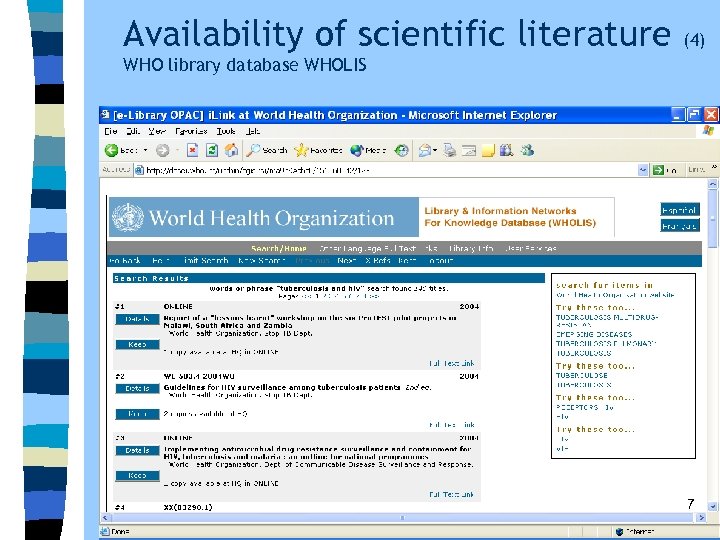Click the Refresh page icon
This screenshot has height=540, width=720.
[212, 150]
